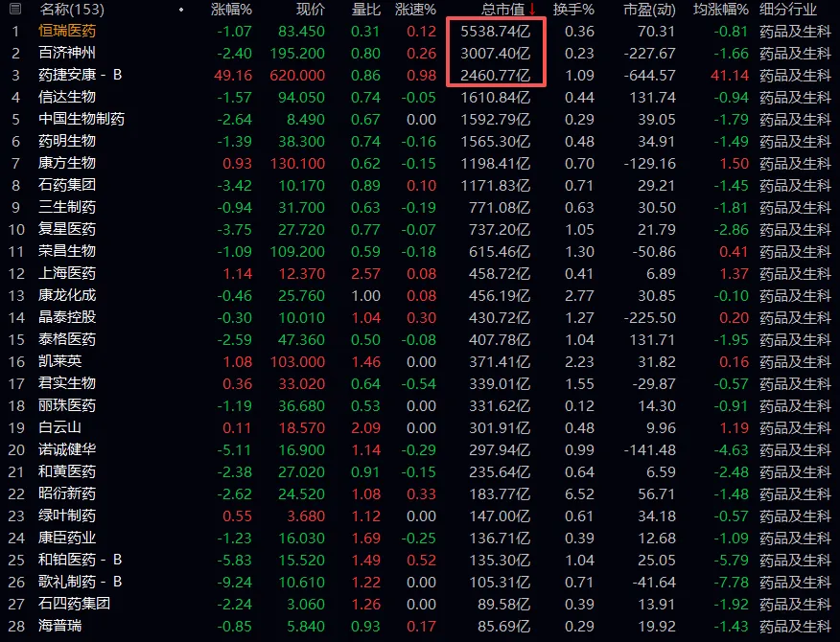Sort by 换手% column header

pos(573,10)
